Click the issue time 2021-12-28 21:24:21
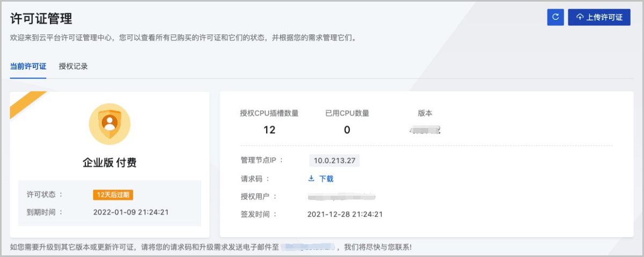 (345, 214)
